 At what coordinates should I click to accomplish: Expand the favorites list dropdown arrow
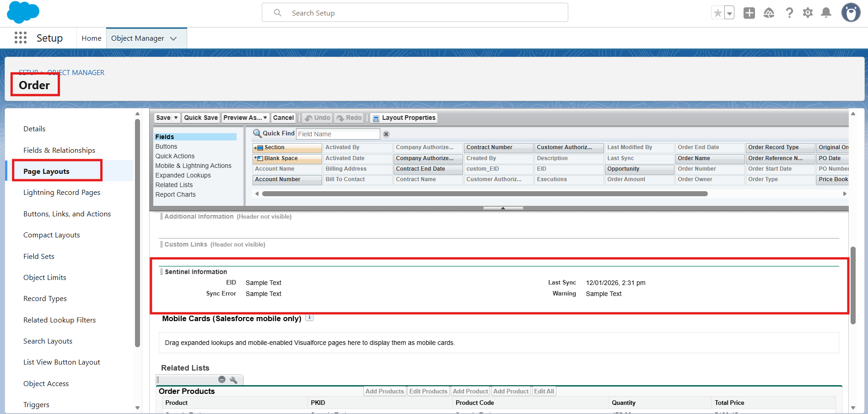[729, 13]
